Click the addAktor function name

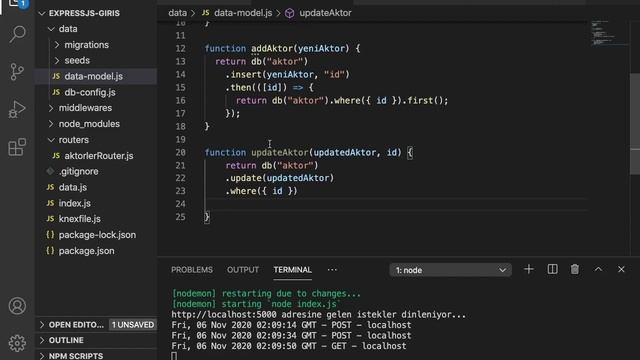coord(272,49)
